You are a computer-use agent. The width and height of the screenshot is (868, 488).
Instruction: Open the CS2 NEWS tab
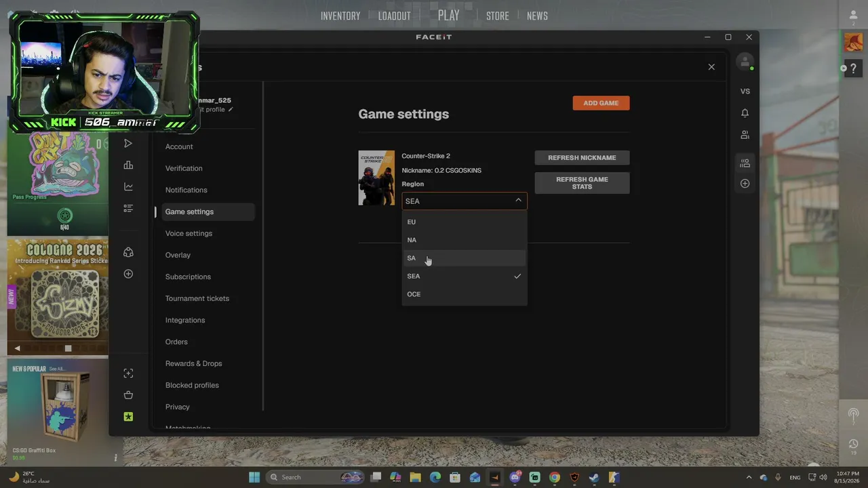pos(537,16)
